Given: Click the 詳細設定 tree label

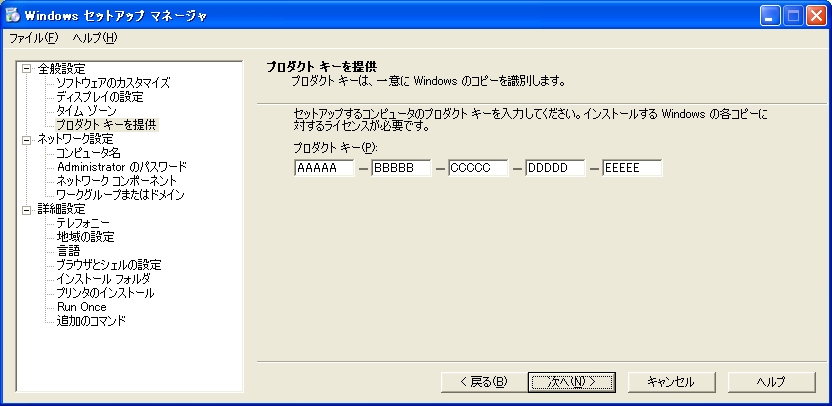Looking at the screenshot, I should pos(62,210).
